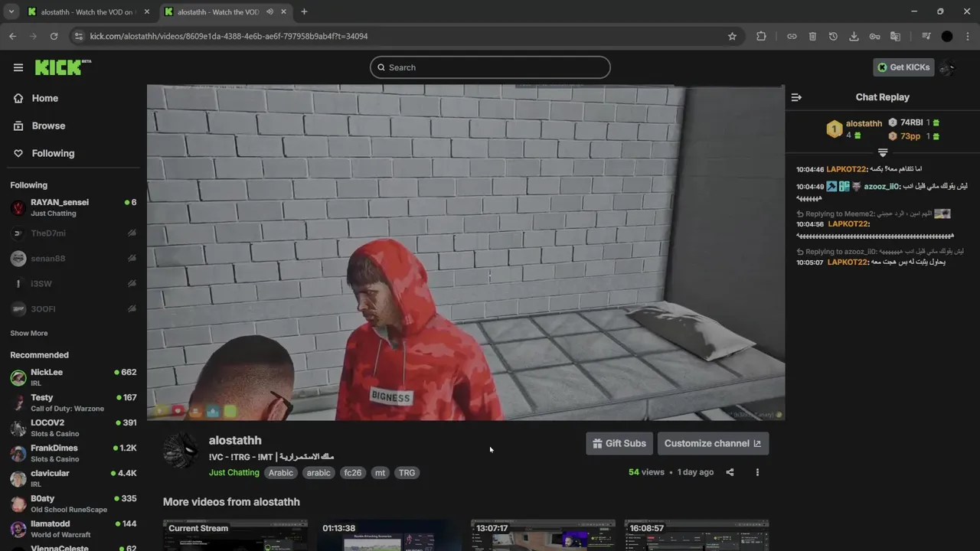Close the second alostathh browser tab

click(x=283, y=11)
